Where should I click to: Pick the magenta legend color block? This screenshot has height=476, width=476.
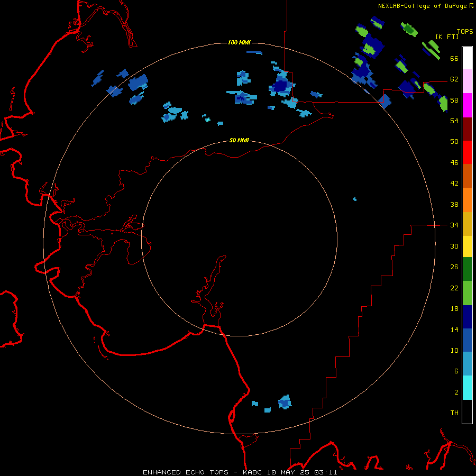pyautogui.click(x=467, y=105)
